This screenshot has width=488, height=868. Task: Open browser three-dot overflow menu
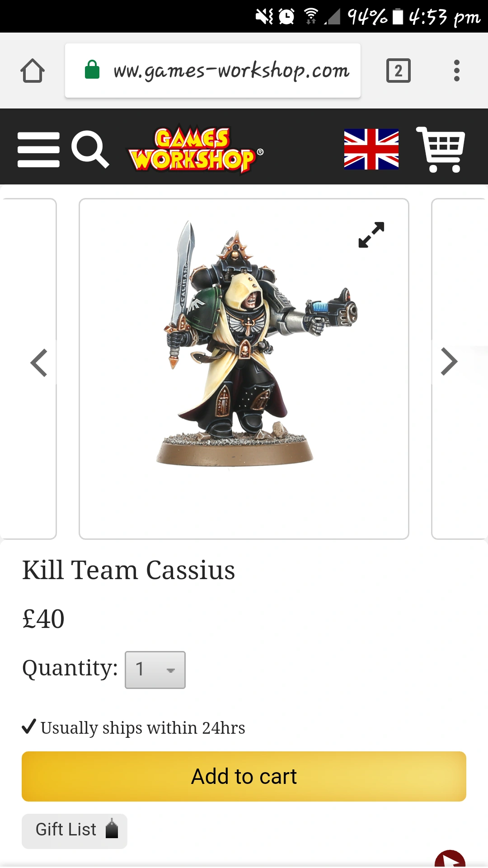click(456, 71)
